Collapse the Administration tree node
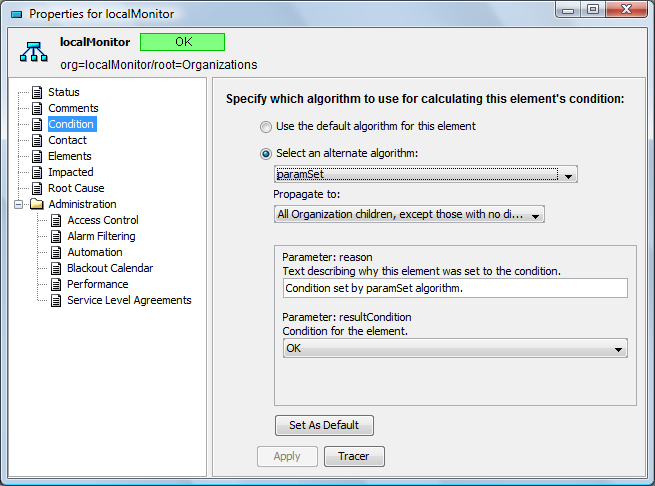Screen dimensions: 655x486 pyautogui.click(x=18, y=204)
